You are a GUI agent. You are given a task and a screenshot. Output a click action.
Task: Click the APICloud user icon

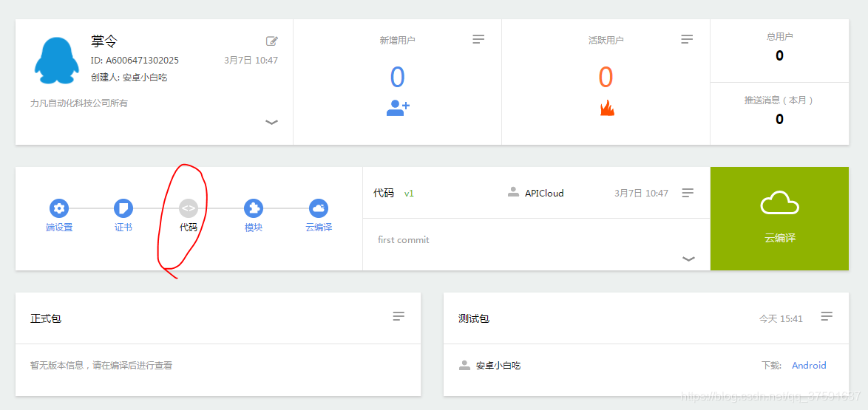tap(513, 193)
